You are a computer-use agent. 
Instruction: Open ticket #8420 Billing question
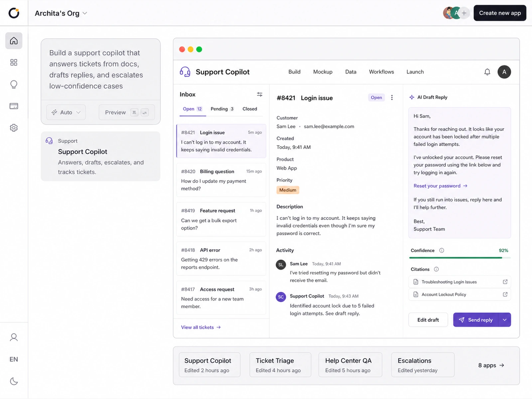(x=221, y=180)
